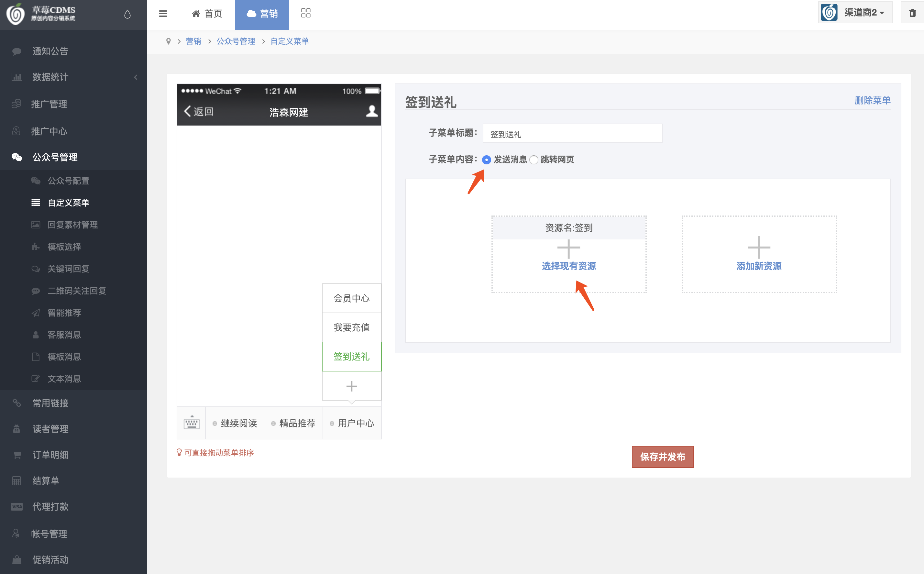Select 会员中心 submenu item

click(x=351, y=298)
